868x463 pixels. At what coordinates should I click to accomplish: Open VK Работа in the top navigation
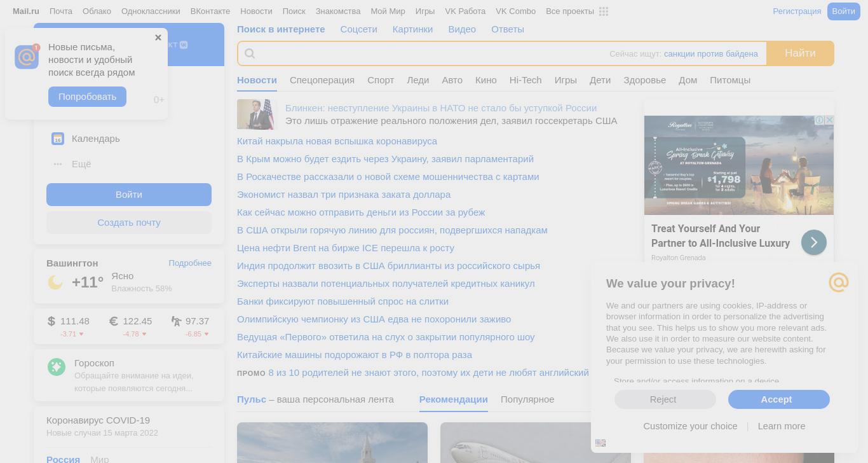tap(465, 11)
